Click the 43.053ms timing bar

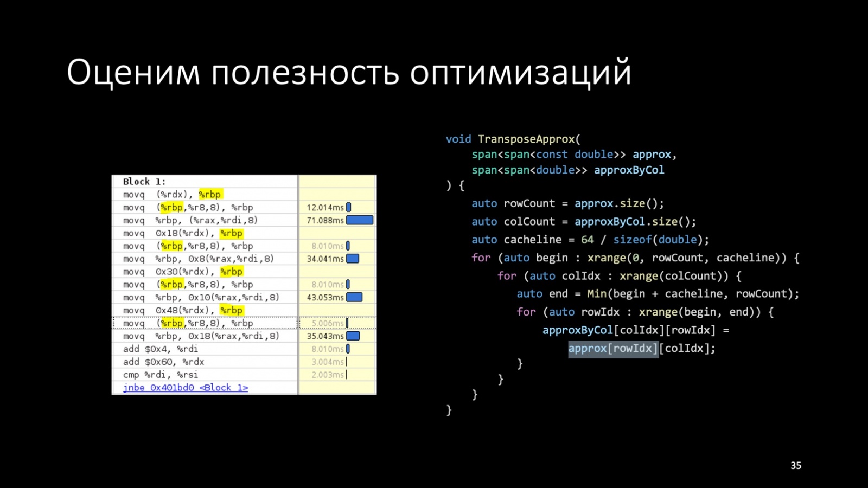point(355,297)
